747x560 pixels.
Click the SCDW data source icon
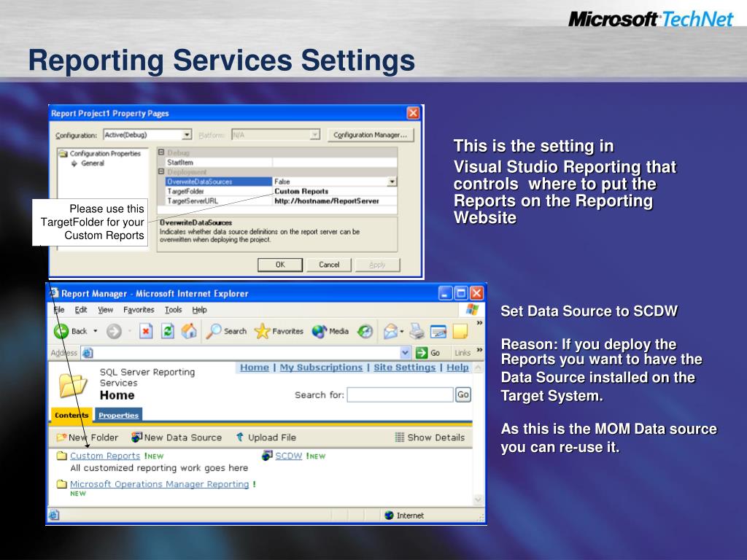pyautogui.click(x=267, y=456)
